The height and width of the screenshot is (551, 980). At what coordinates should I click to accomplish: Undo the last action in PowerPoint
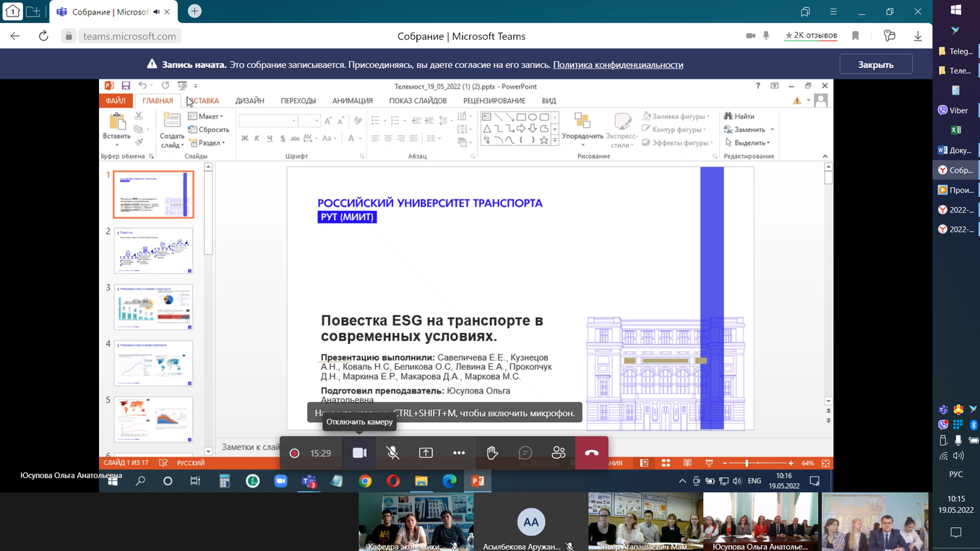(143, 85)
